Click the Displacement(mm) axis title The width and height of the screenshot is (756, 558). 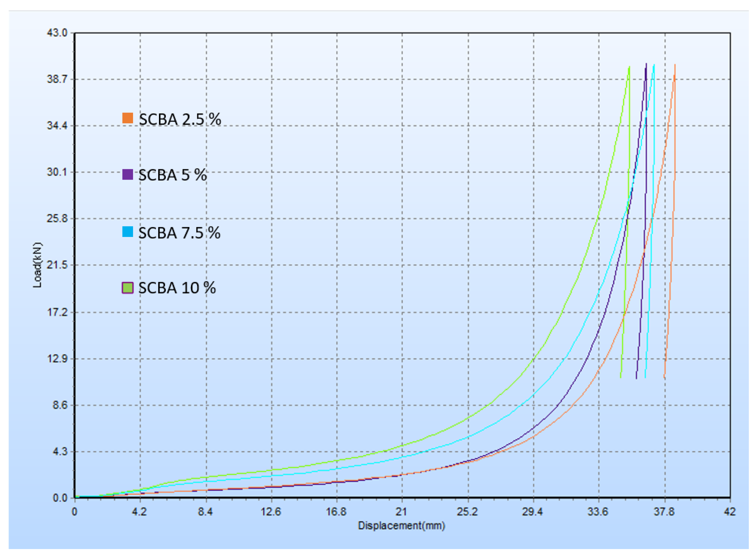click(402, 525)
